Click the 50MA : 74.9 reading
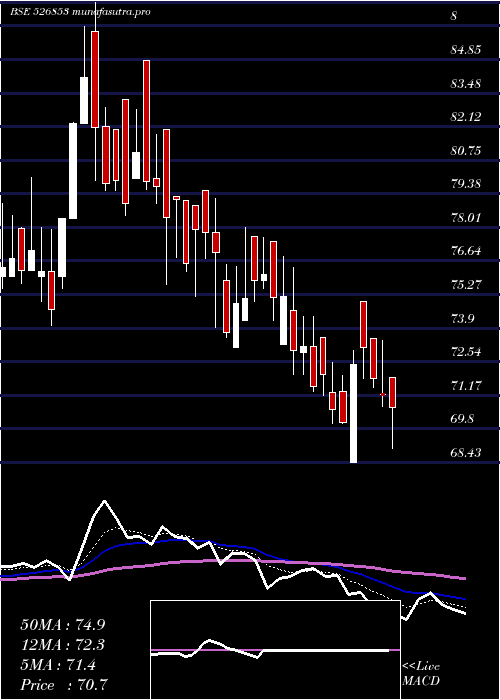The width and height of the screenshot is (500, 700). click(x=63, y=625)
